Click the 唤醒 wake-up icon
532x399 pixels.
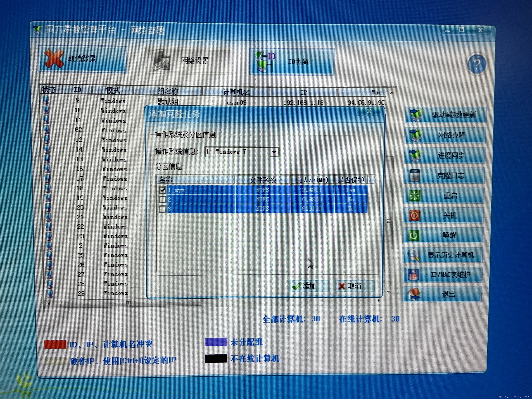point(414,235)
